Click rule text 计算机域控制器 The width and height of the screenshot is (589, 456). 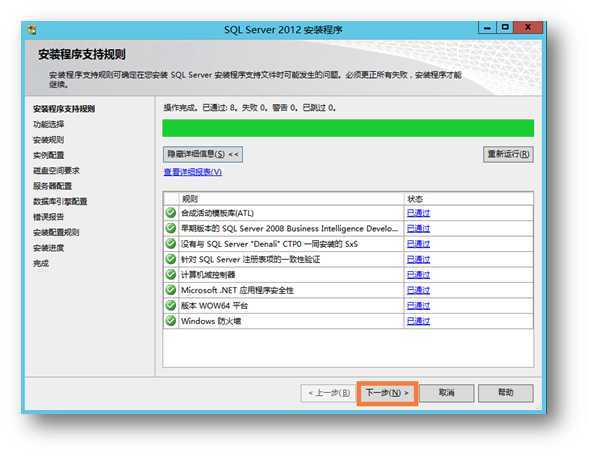click(x=208, y=275)
